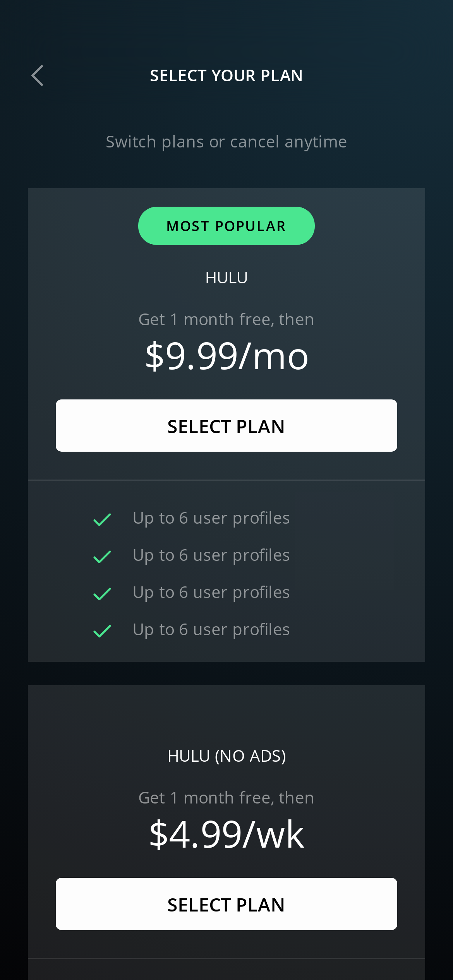Tap the free month offer text above $9.99/mo

pyautogui.click(x=226, y=320)
